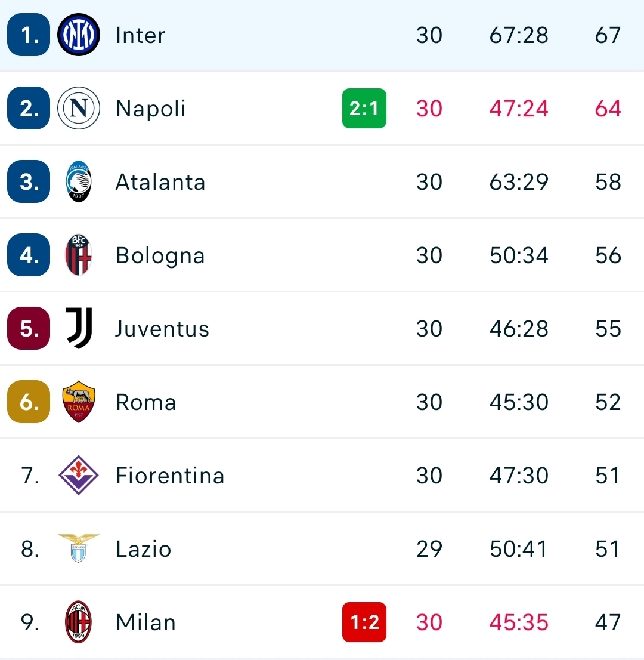644x660 pixels.
Task: Click the Fiorentina table row
Action: pos(322,475)
